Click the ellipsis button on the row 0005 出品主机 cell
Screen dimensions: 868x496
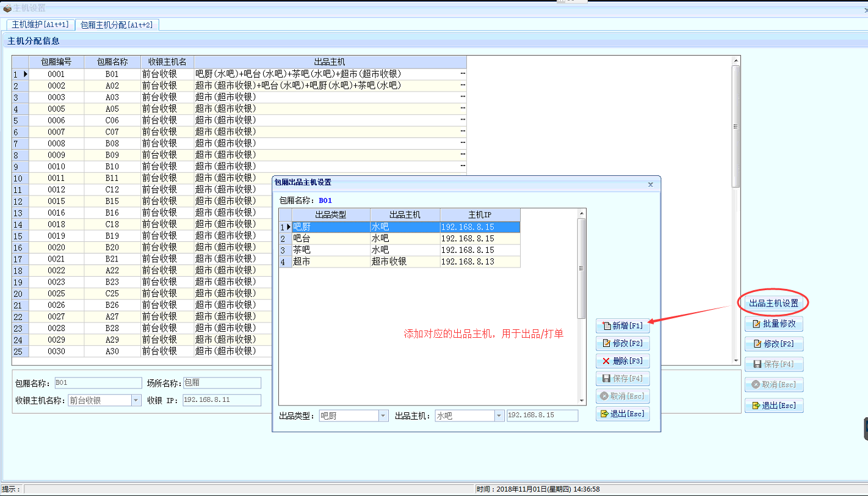click(x=463, y=109)
